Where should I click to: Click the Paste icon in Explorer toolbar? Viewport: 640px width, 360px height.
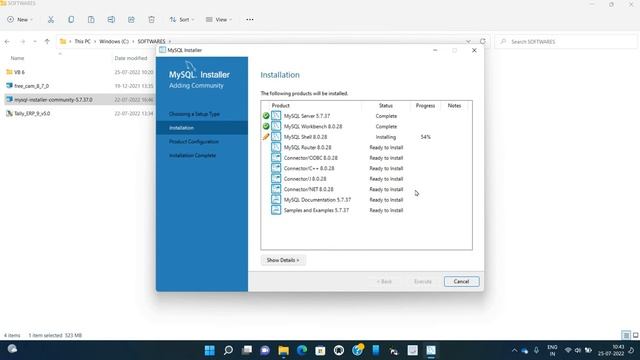coord(91,20)
